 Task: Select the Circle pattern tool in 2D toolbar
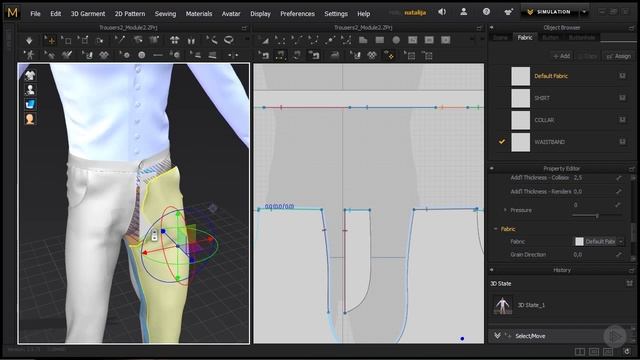tap(396, 40)
